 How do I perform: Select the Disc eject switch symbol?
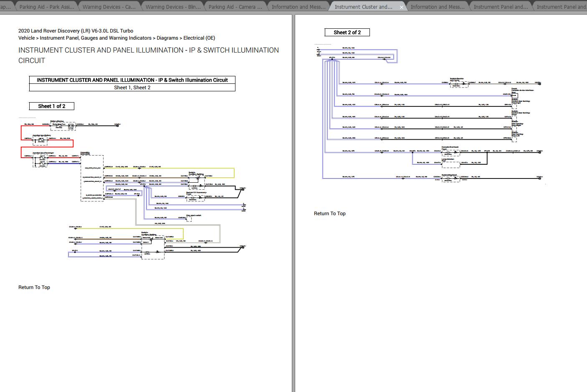tap(189, 218)
